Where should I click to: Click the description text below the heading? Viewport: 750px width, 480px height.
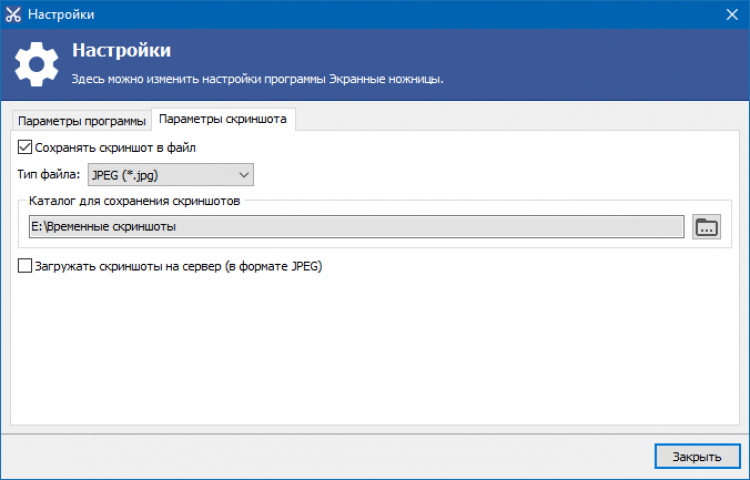click(257, 78)
